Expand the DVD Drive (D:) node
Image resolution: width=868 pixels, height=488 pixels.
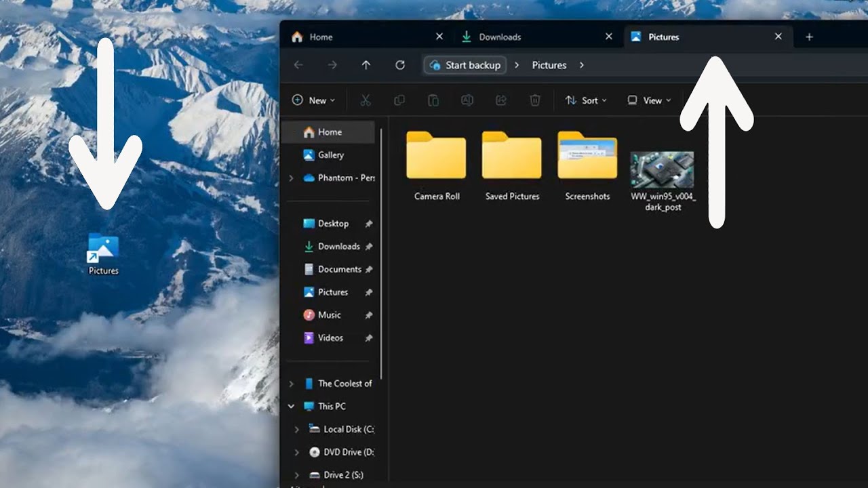tap(296, 452)
